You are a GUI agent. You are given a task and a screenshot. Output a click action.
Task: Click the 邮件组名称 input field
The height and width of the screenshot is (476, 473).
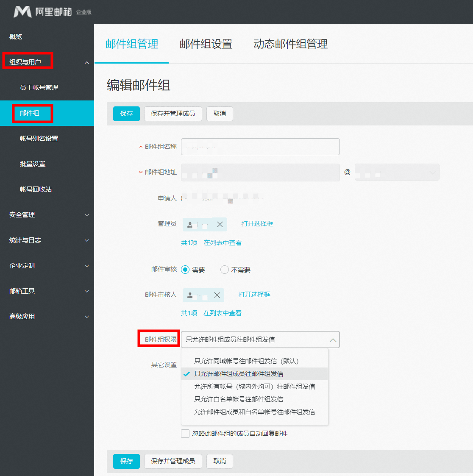point(260,147)
